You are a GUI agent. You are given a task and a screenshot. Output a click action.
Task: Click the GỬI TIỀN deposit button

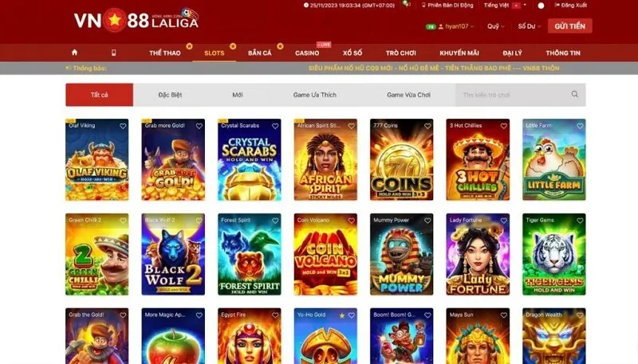pos(569,26)
